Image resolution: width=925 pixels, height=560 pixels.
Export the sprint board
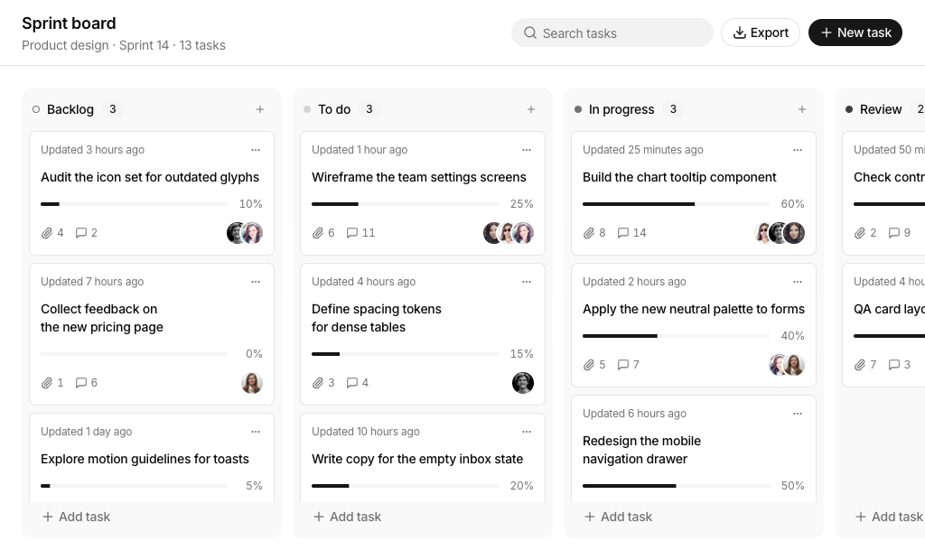pos(761,33)
